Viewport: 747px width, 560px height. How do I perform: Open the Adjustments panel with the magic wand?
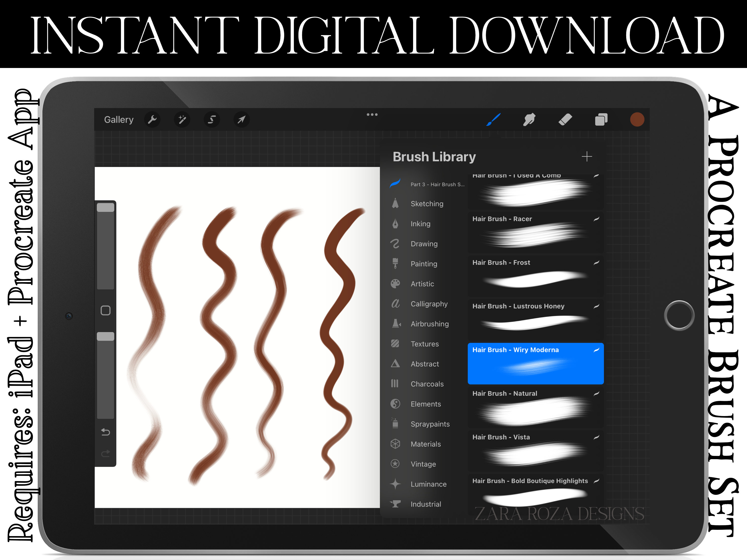[x=182, y=120]
